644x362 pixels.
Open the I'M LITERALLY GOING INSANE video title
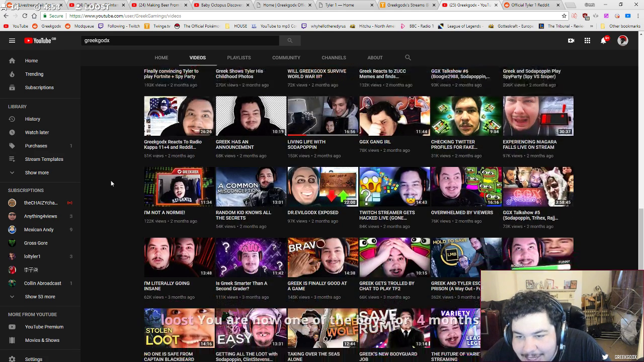(x=167, y=286)
